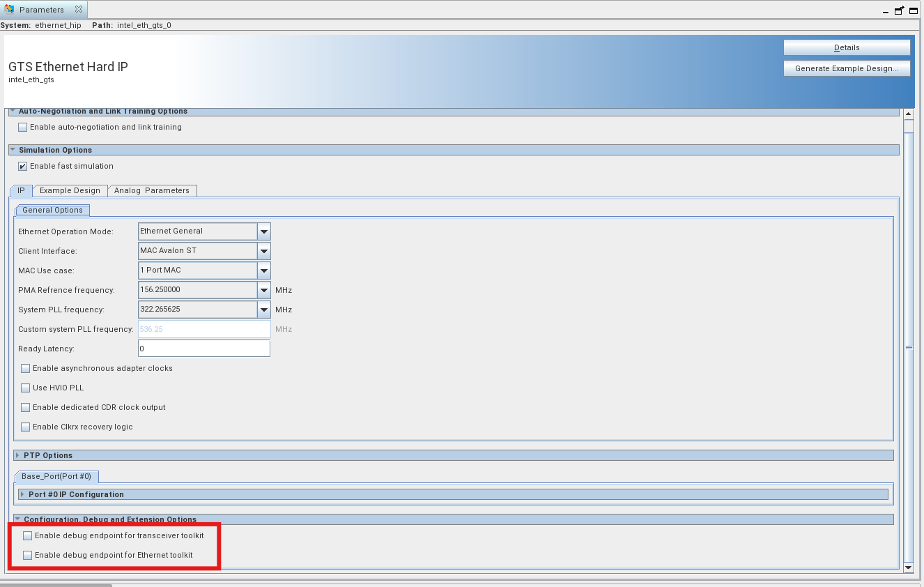The width and height of the screenshot is (924, 587).
Task: Minimize the Parameters panel
Action: [x=885, y=12]
